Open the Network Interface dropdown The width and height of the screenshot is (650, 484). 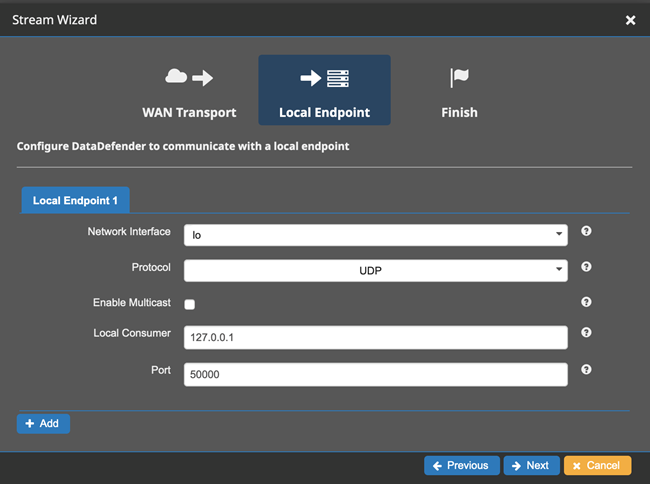[x=376, y=235]
